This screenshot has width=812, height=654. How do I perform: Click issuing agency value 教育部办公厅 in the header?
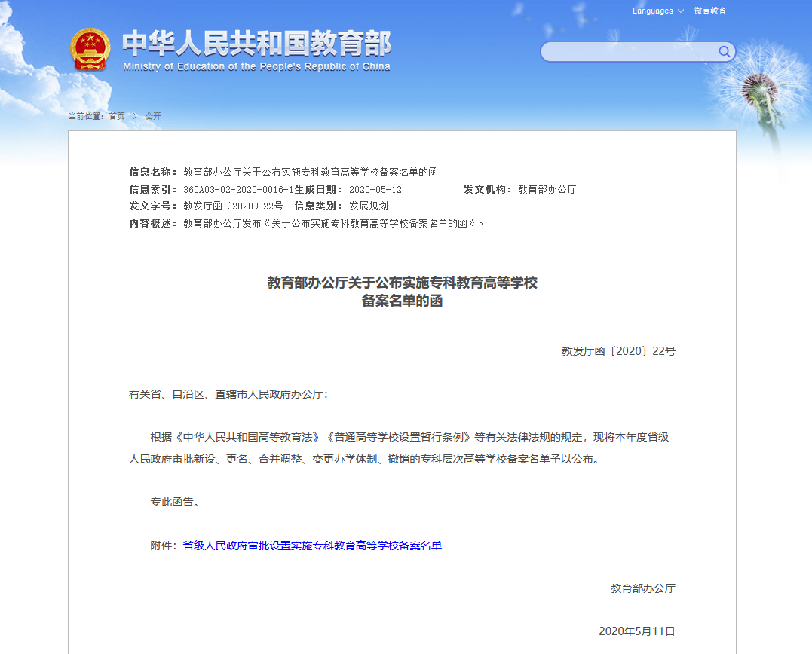coord(547,189)
